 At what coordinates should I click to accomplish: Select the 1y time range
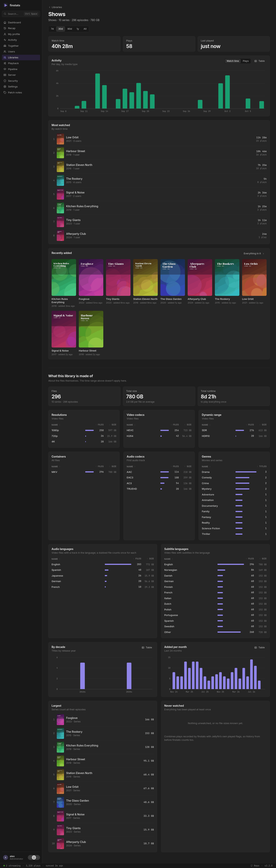point(78,29)
